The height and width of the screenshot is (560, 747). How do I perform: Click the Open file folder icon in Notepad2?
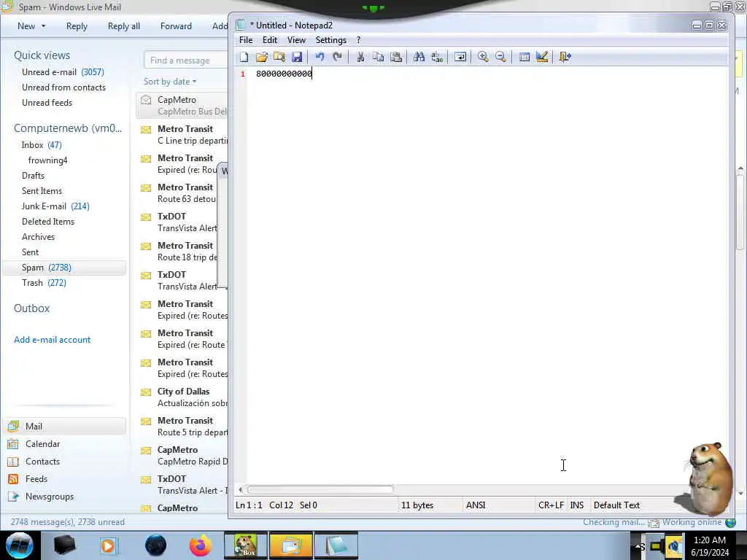pos(262,57)
